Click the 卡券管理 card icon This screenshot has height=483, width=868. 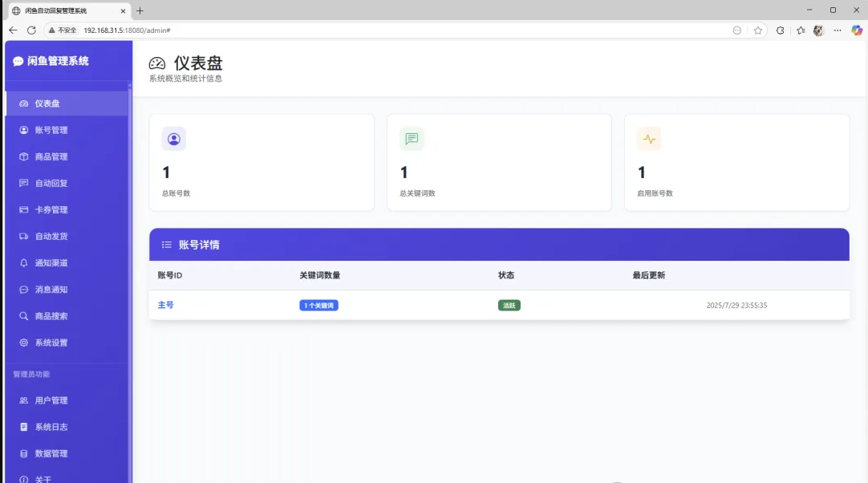(x=22, y=209)
